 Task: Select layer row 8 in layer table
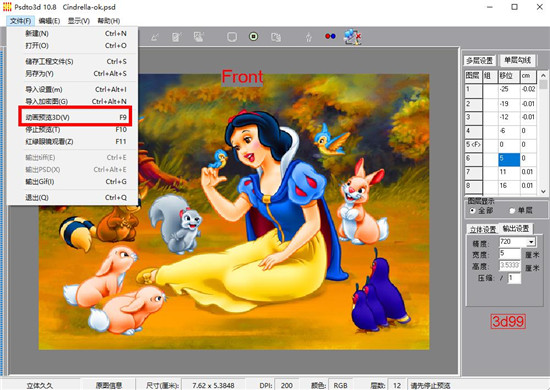[473, 187]
